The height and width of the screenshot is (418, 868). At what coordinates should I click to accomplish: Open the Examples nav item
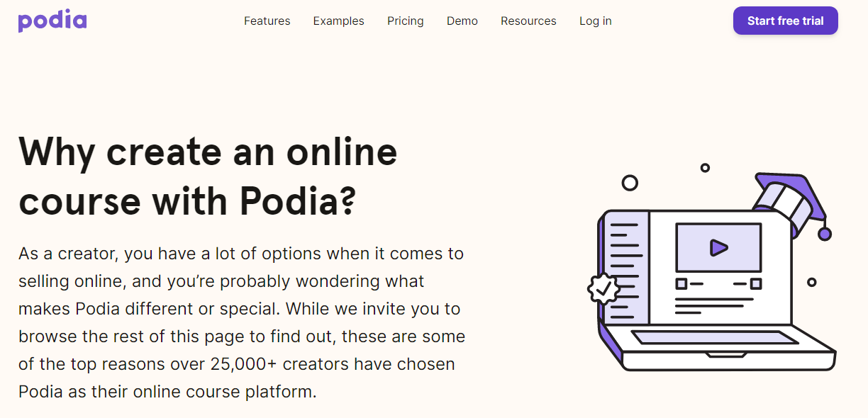pos(338,21)
